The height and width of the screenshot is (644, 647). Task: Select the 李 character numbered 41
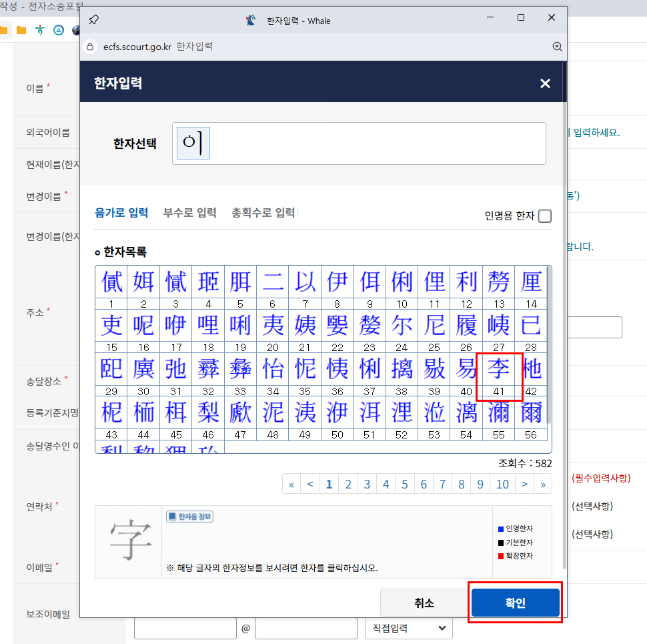(499, 368)
